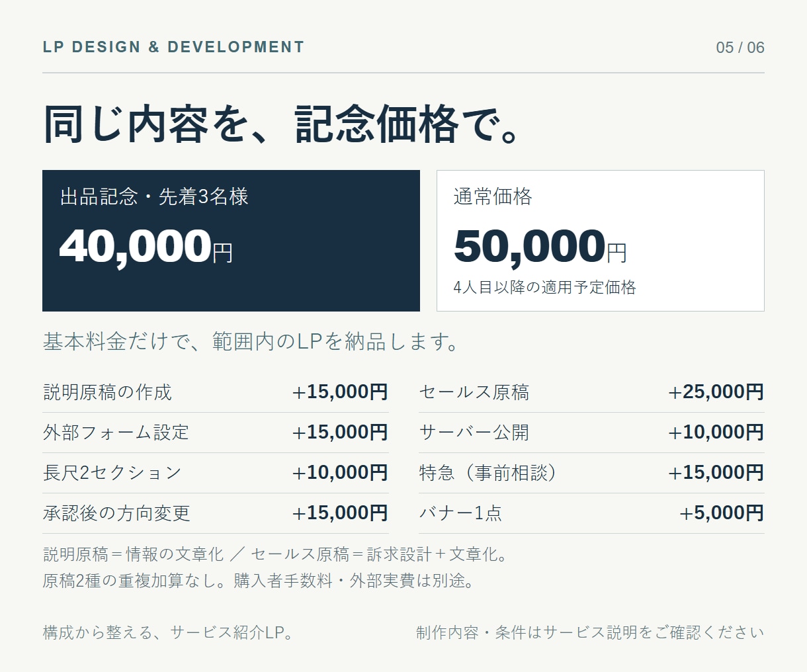
Task: Click the '+15,000円' price for 説明原稿の作成
Action: pyautogui.click(x=340, y=392)
